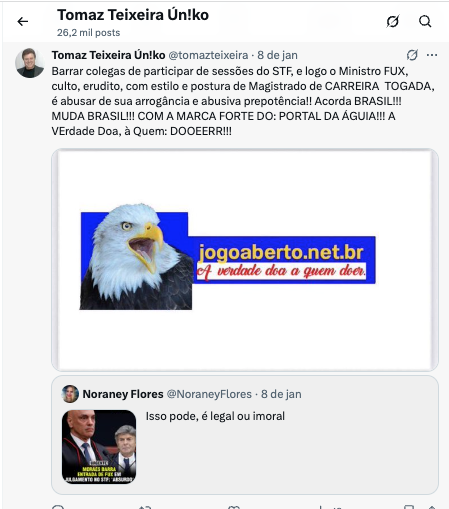
Task: Open the @tomazteixeira handle link
Action: pyautogui.click(x=208, y=55)
